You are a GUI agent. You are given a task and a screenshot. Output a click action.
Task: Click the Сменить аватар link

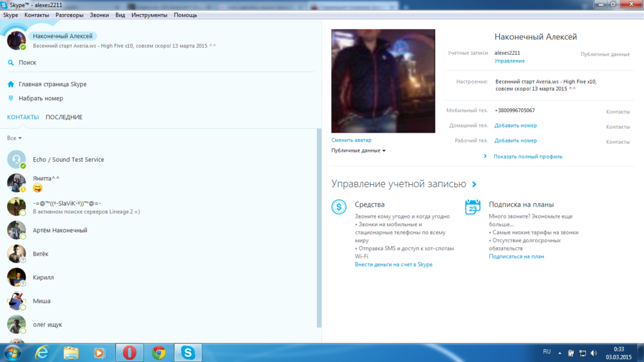(351, 140)
